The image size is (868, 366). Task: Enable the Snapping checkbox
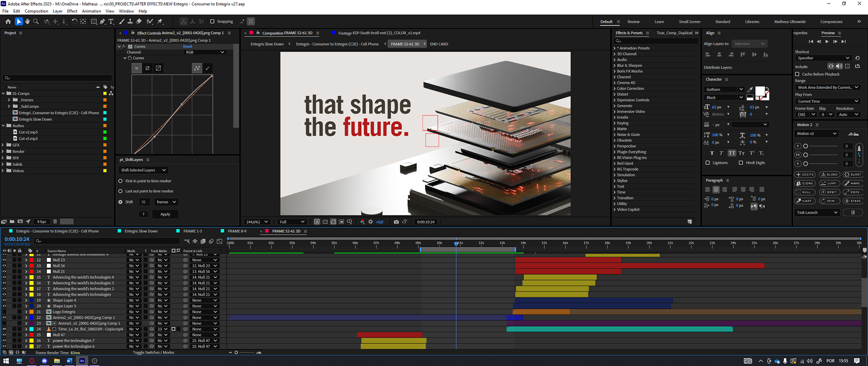click(212, 21)
